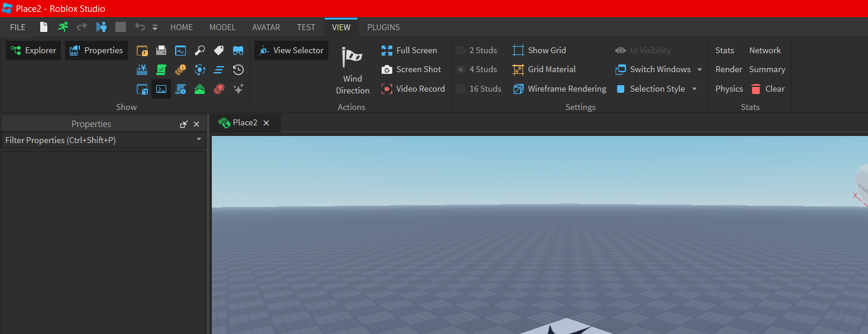Toggle the Render stats overlay
868x334 pixels.
(728, 70)
